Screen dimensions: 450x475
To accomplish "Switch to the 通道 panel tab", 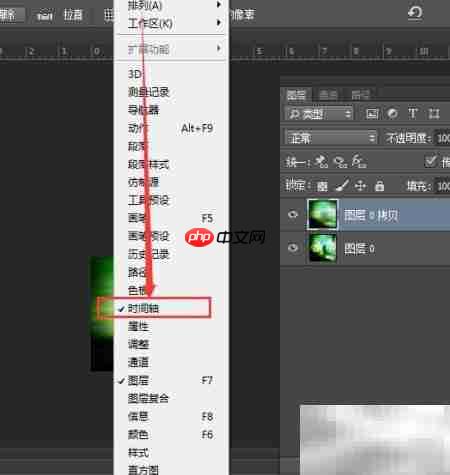I will [x=328, y=95].
